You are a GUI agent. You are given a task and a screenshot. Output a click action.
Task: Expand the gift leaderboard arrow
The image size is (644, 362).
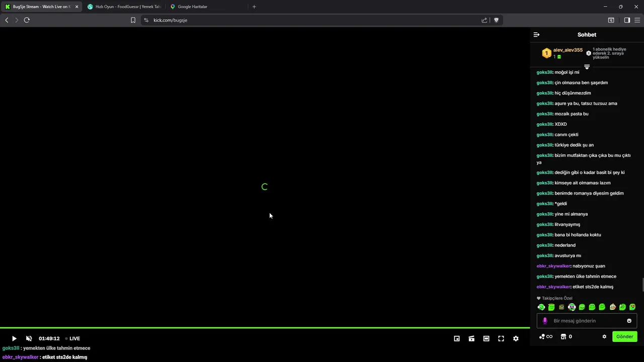[x=587, y=67]
